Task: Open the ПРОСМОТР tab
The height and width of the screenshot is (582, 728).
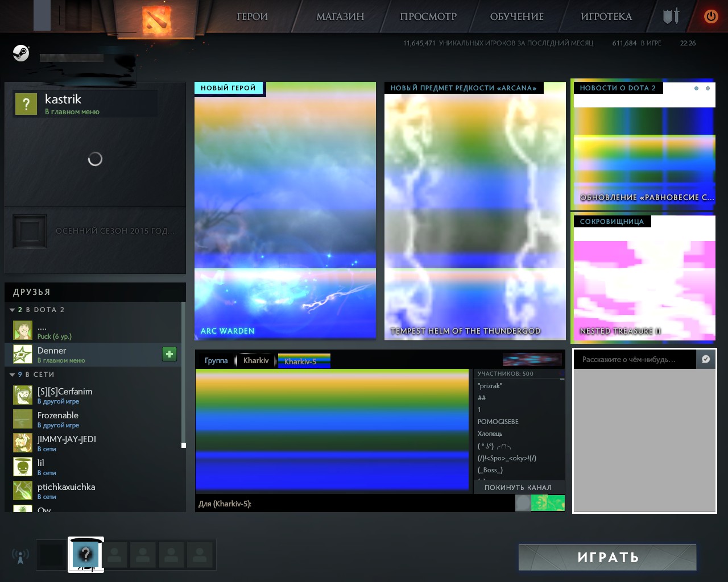Action: 428,16
